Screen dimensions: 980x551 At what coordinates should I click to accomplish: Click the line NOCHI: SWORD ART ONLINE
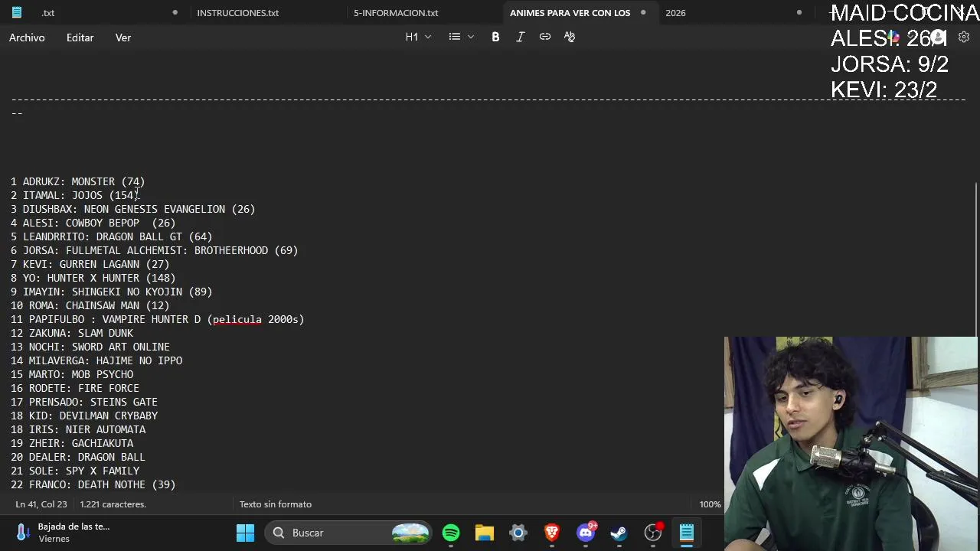90,347
